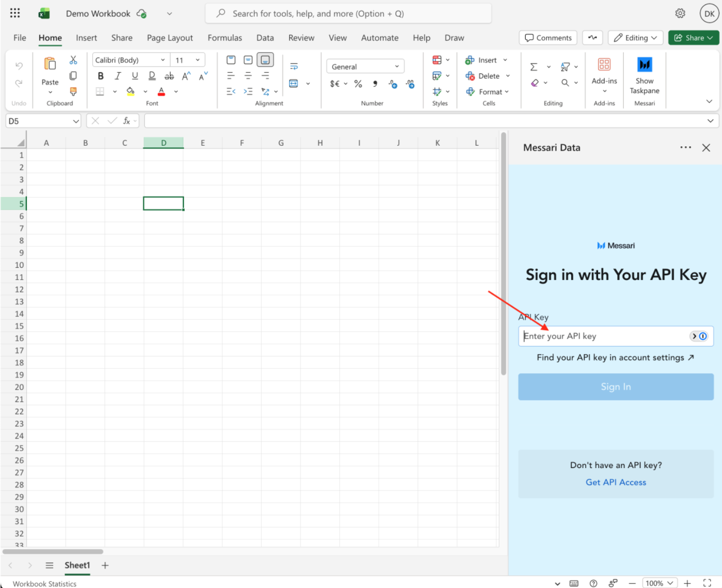
Task: Open the app launcher grid
Action: [15, 13]
